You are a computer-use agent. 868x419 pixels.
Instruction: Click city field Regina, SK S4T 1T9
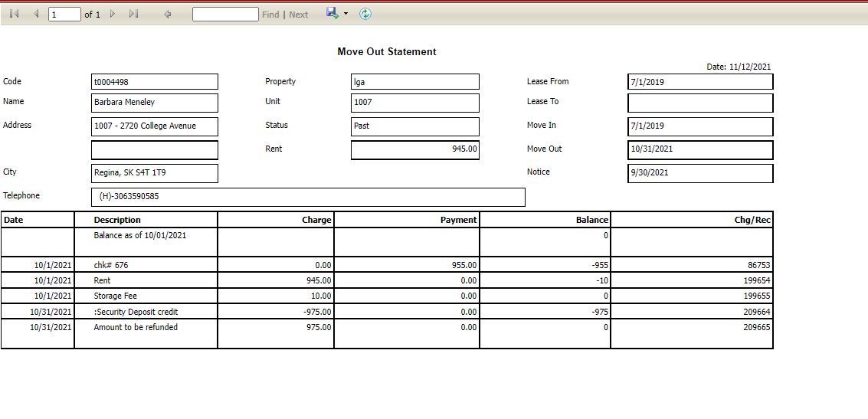pyautogui.click(x=155, y=173)
